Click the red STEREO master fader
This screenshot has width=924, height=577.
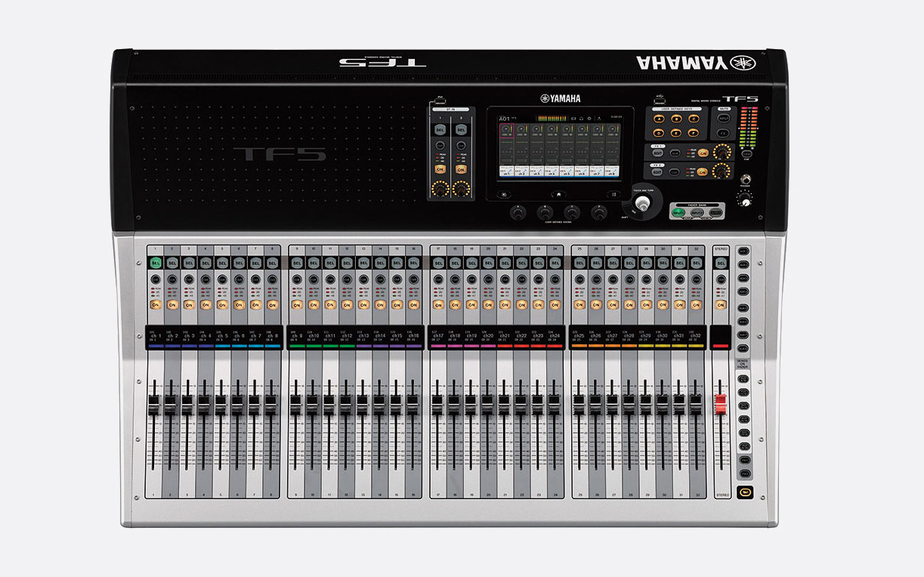pyautogui.click(x=720, y=401)
